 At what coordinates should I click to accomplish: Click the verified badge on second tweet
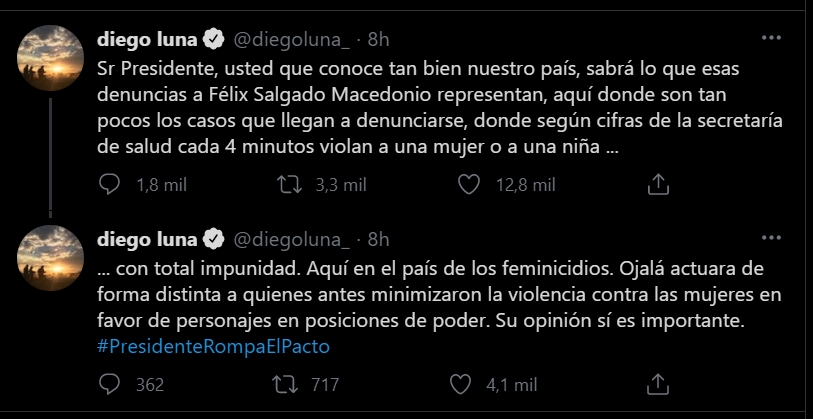tap(214, 240)
